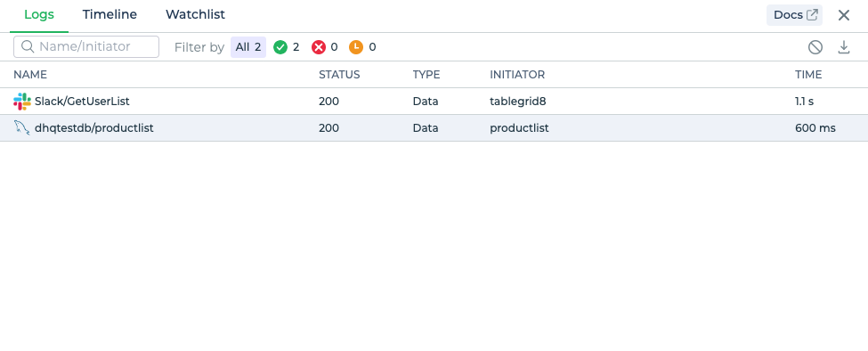Click the search magnifier icon
Viewport: 868px width, 351px height.
pyautogui.click(x=28, y=47)
